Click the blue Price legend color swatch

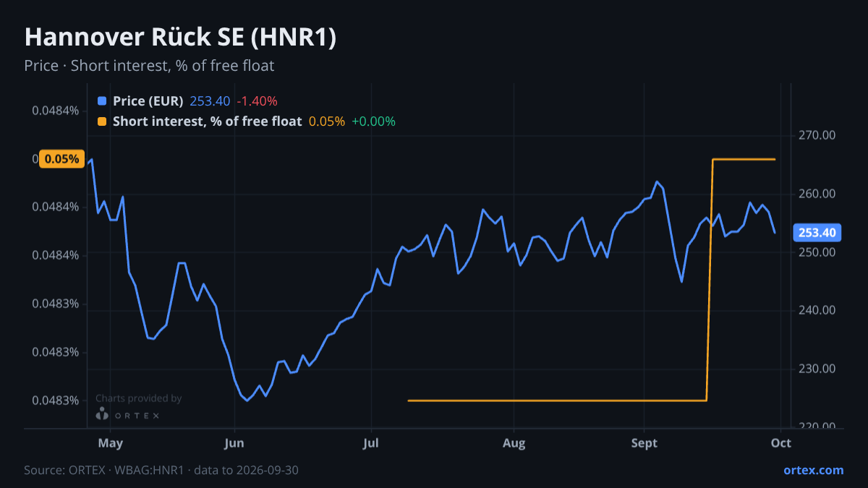click(x=102, y=101)
